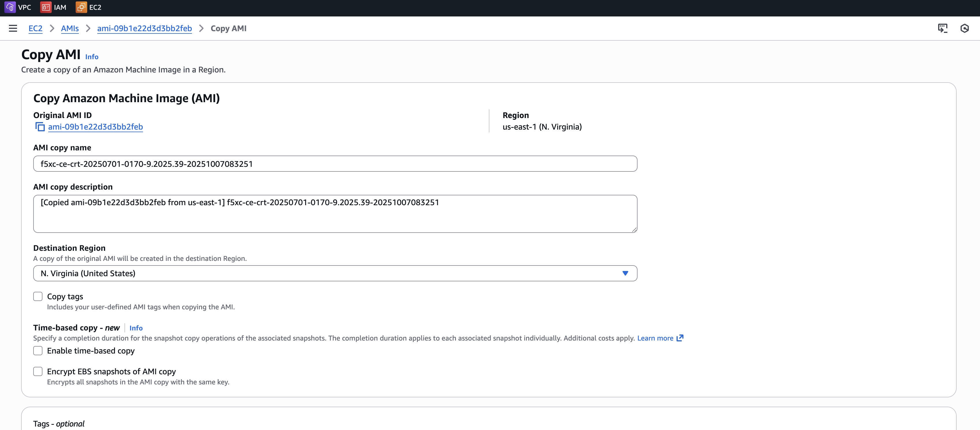Open the Destination Region dropdown
The height and width of the screenshot is (430, 980).
[x=335, y=273]
